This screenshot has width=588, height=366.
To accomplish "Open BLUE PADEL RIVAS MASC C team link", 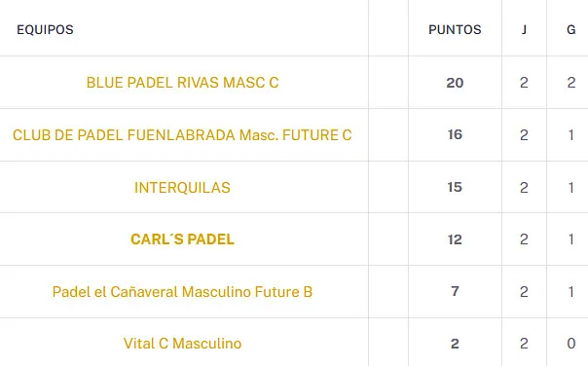I will tap(182, 83).
